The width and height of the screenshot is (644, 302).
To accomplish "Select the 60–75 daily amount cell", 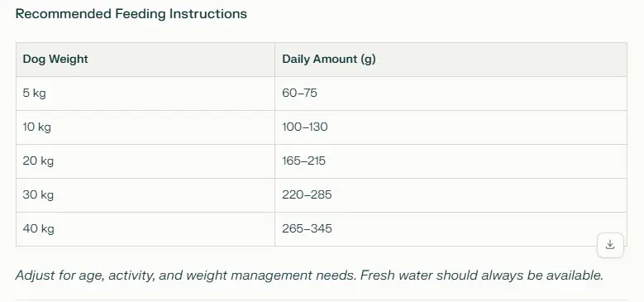I will (451, 93).
